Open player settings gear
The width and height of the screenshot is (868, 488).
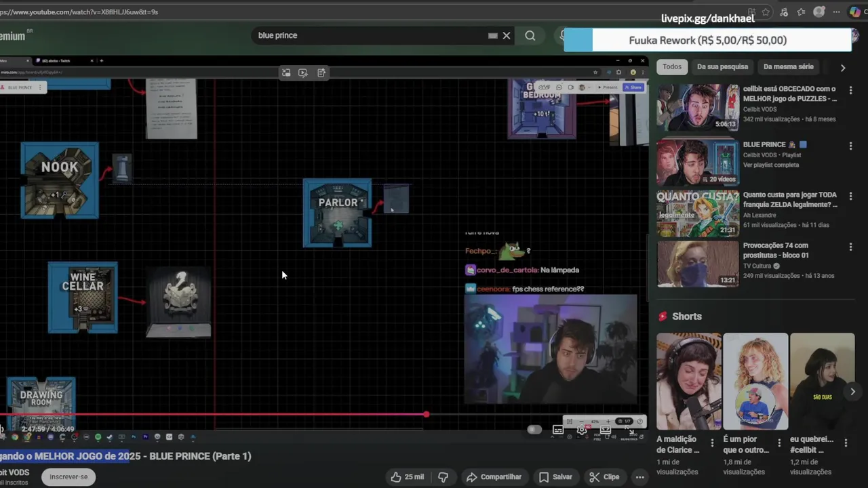pos(582,430)
